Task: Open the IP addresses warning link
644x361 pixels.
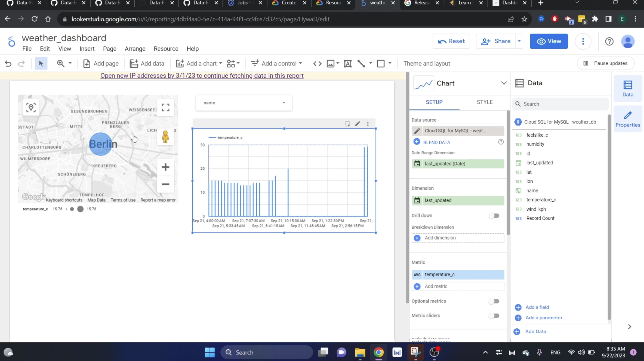Action: [202, 76]
